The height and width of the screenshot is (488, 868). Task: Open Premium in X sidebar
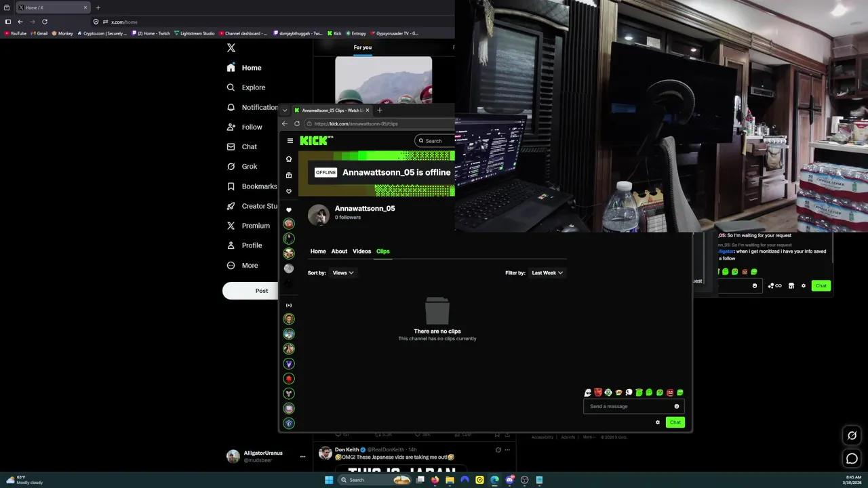pyautogui.click(x=248, y=226)
